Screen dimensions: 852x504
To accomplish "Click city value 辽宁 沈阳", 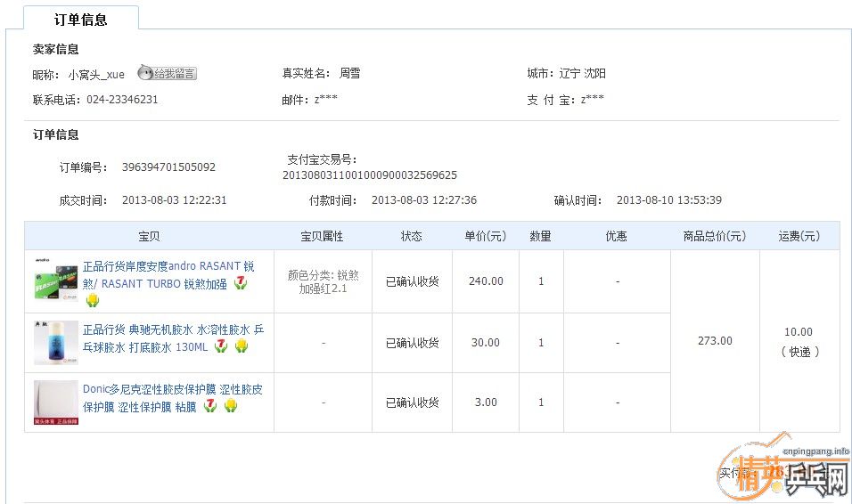I will (582, 73).
